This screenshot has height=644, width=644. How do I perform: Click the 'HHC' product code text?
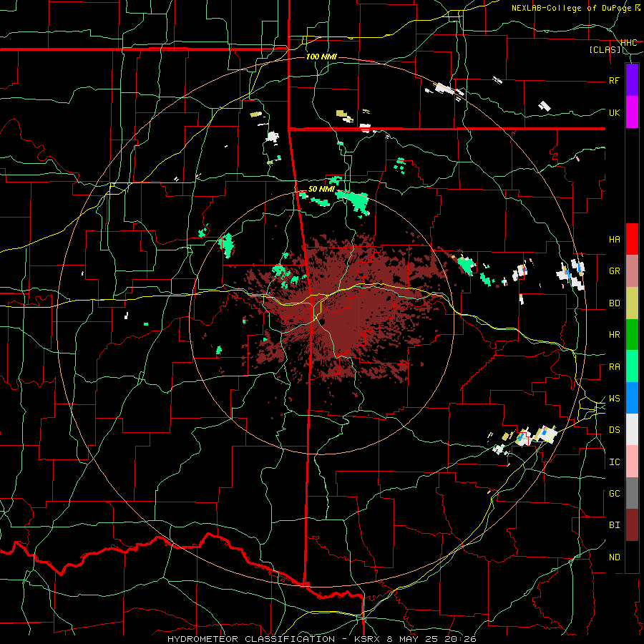(x=628, y=43)
